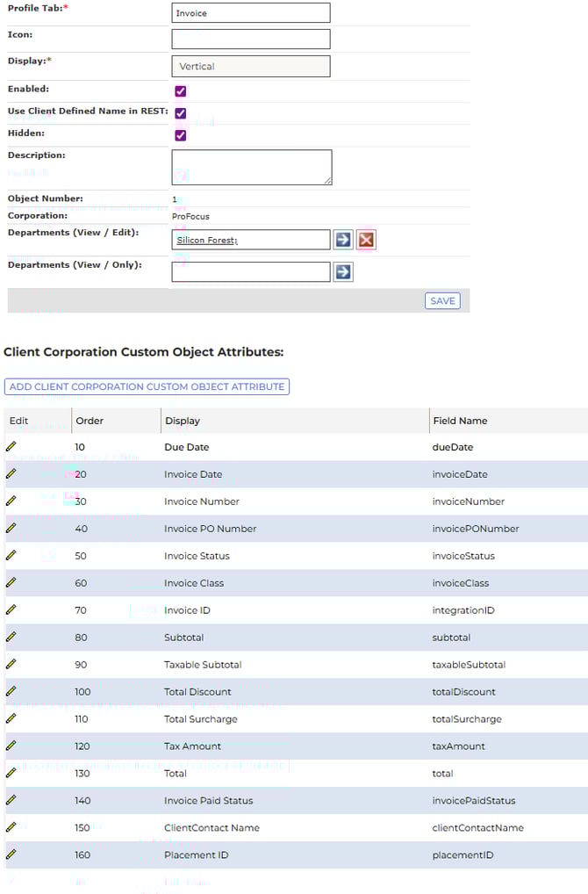Click arrow icon beside Silicon Forest field
This screenshot has width=588, height=894.
coord(343,240)
